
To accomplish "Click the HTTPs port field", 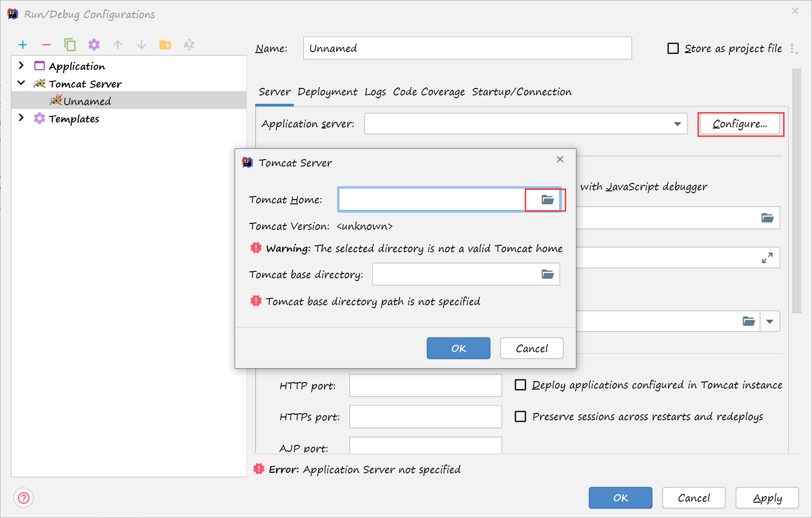I will coord(426,417).
